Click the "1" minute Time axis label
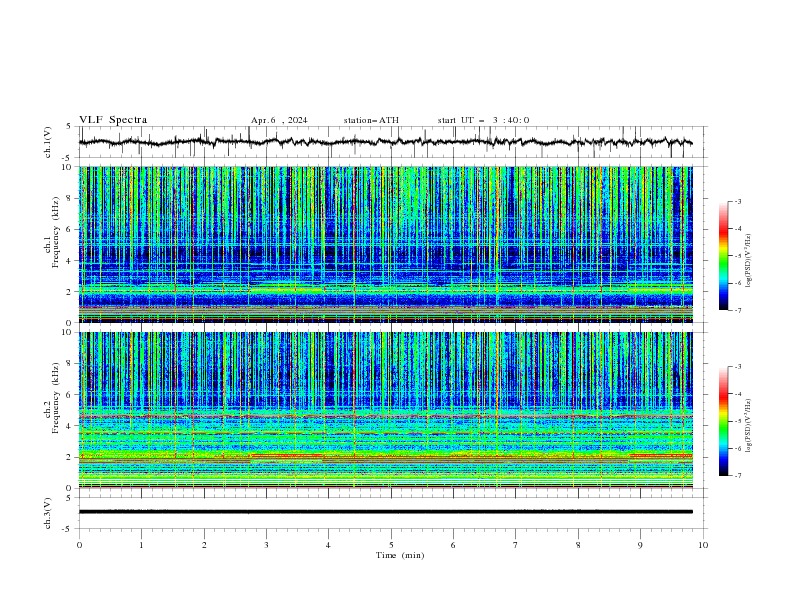 [x=141, y=545]
